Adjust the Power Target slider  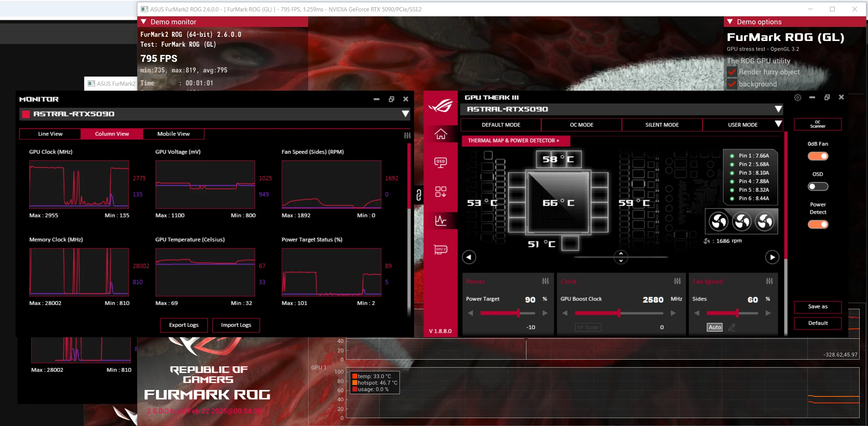(508, 313)
